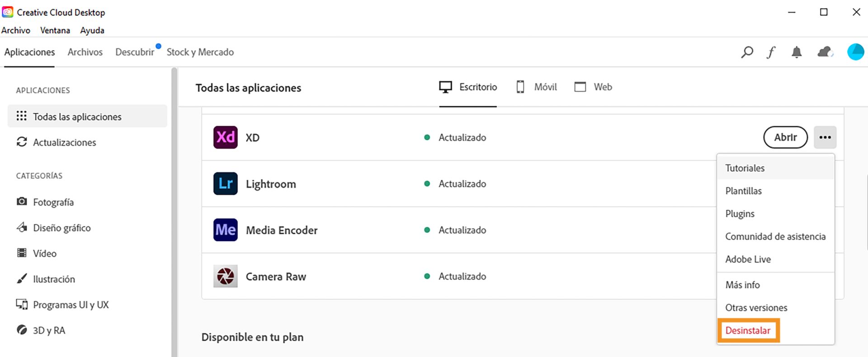Click the Lightroom app name
The image size is (868, 357).
(x=271, y=184)
